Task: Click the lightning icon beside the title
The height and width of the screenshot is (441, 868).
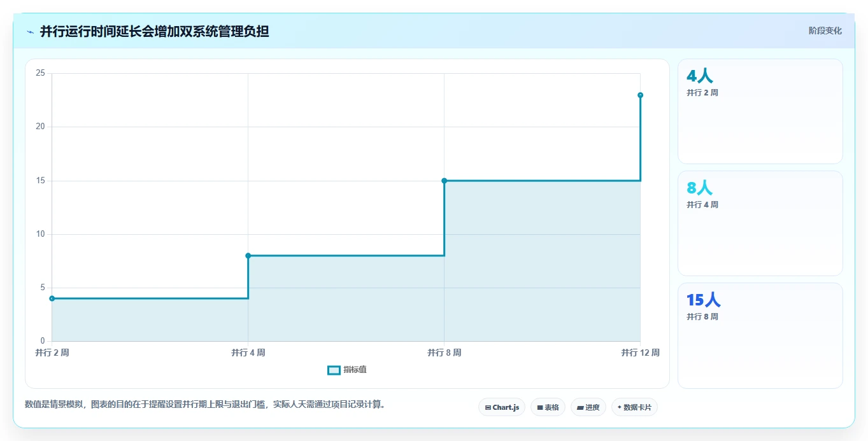Action: click(x=30, y=32)
